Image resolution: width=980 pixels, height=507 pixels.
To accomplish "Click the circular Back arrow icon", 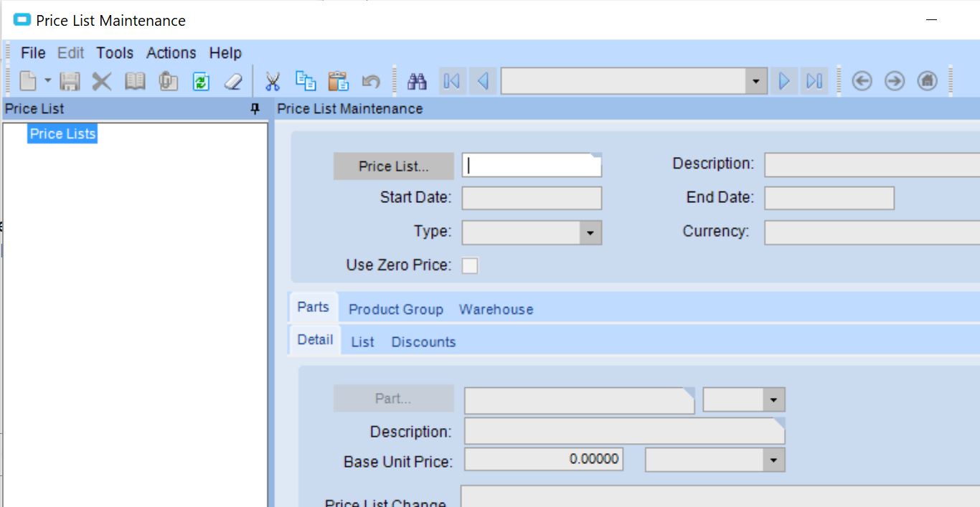I will pos(862,81).
